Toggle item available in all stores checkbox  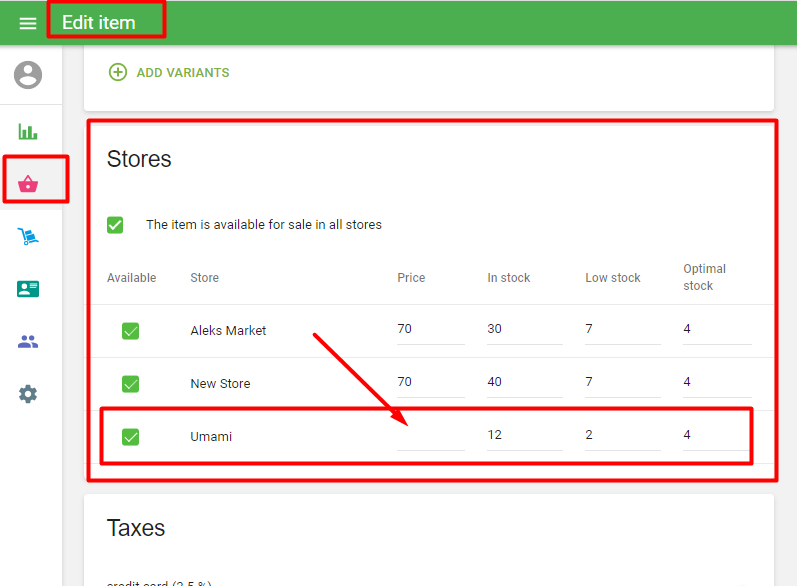(115, 225)
